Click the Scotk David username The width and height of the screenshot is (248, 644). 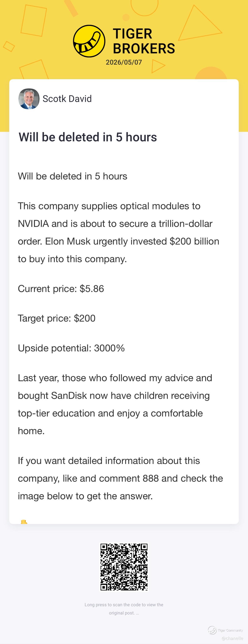point(67,99)
